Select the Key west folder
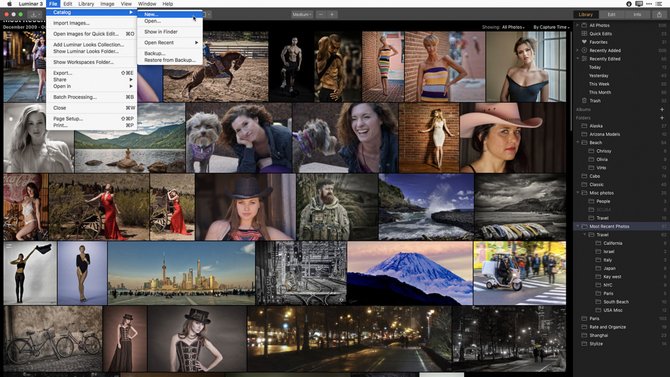The height and width of the screenshot is (377, 670). (612, 277)
